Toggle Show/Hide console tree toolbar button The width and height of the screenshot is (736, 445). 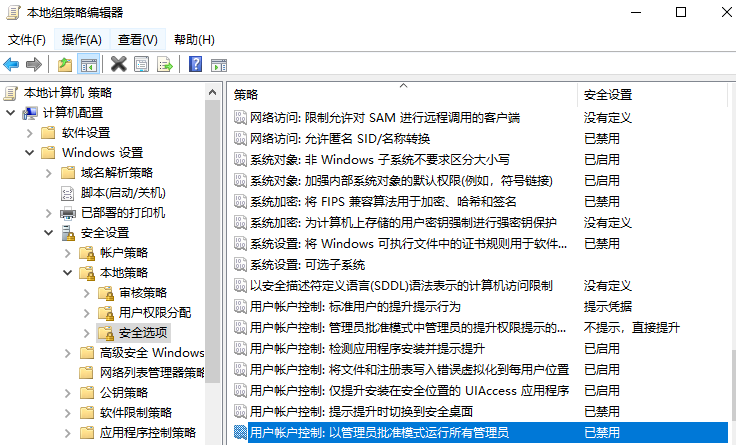click(x=88, y=65)
